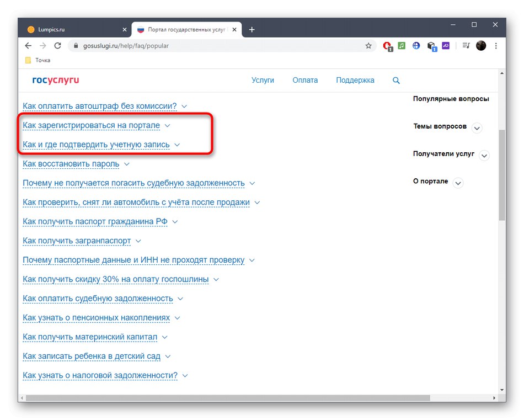Open Как получить загранпаспорт question
Viewport: 524px width, 420px height.
(77, 241)
